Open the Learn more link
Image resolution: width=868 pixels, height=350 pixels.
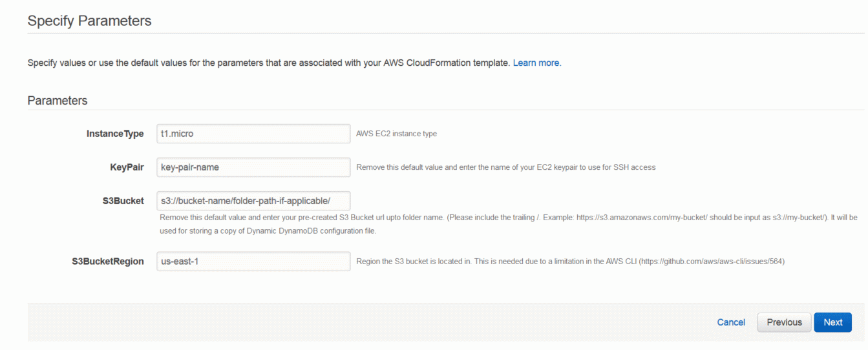536,63
